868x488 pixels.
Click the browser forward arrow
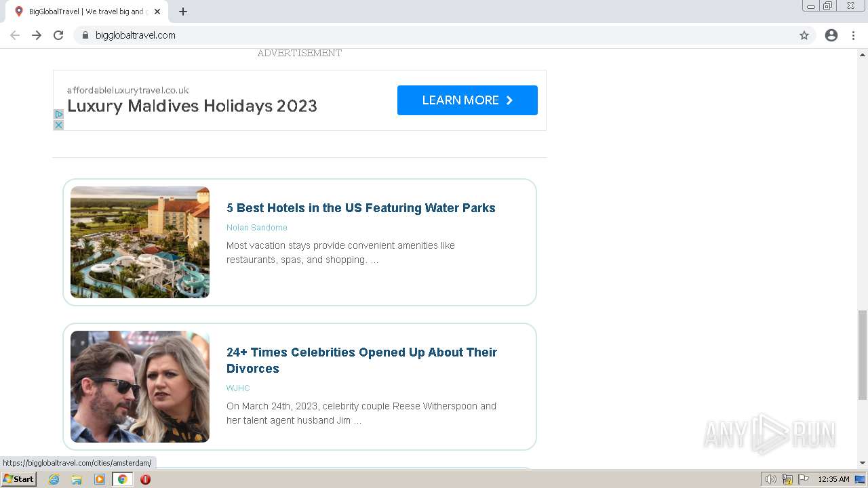37,35
